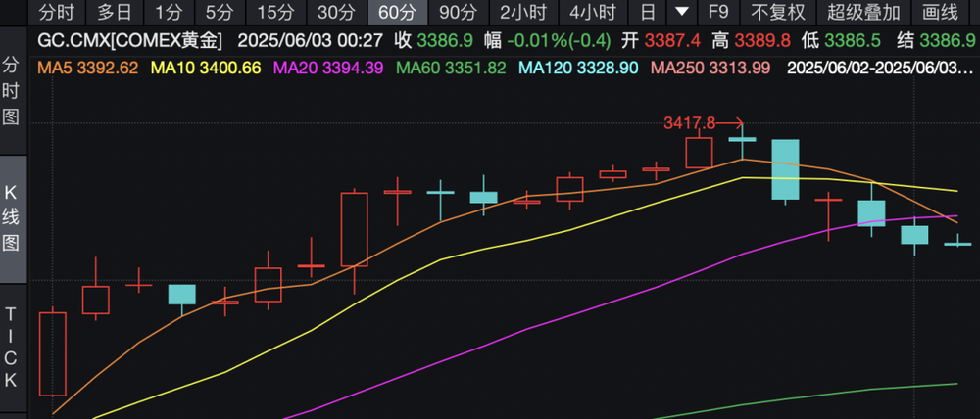
Task: Click the 超级叠加 overlay button
Action: click(863, 12)
